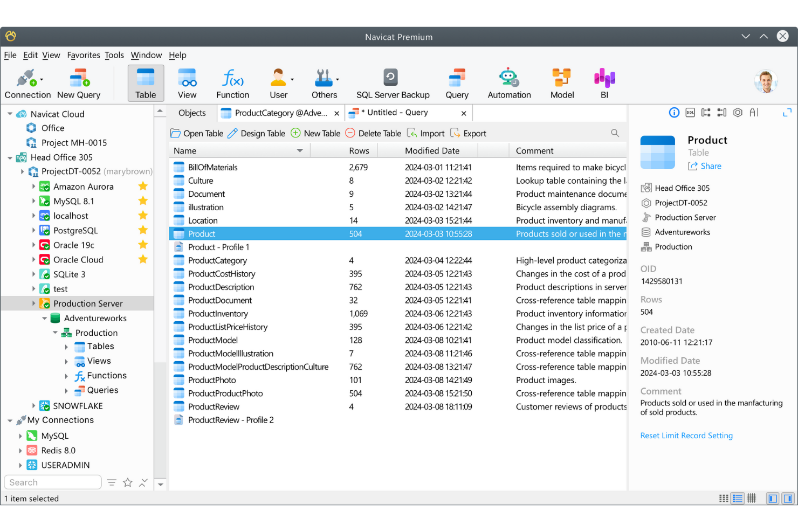The width and height of the screenshot is (798, 532).
Task: Start a New Query
Action: pyautogui.click(x=79, y=82)
